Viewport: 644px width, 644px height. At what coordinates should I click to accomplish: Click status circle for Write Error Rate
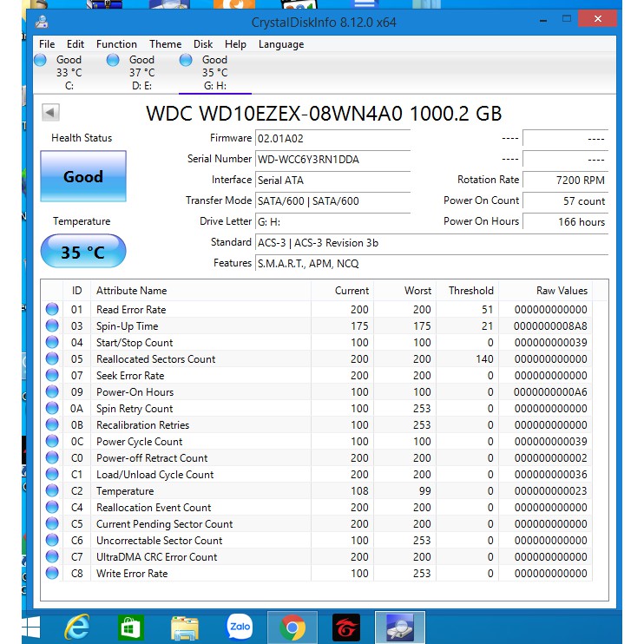pos(52,573)
